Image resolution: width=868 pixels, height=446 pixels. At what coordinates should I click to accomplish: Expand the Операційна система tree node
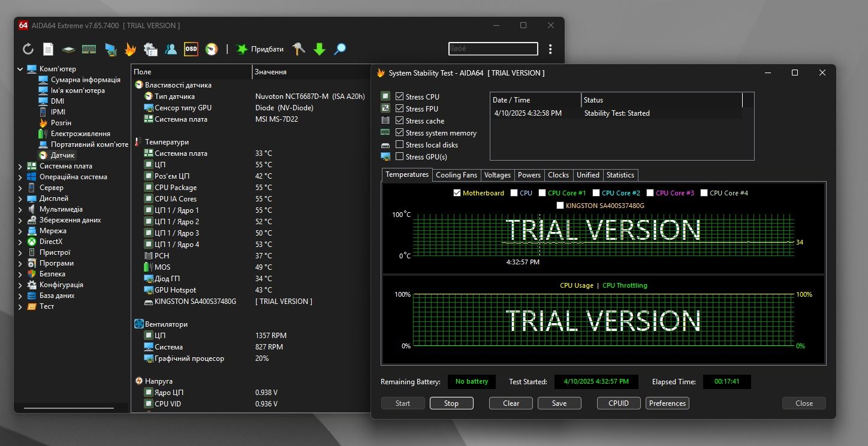coord(20,177)
